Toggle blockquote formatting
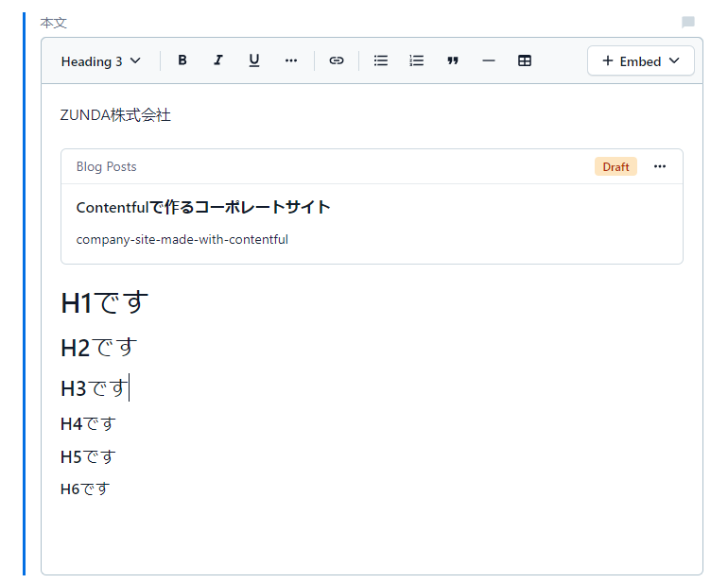The width and height of the screenshot is (728, 583). [x=453, y=60]
